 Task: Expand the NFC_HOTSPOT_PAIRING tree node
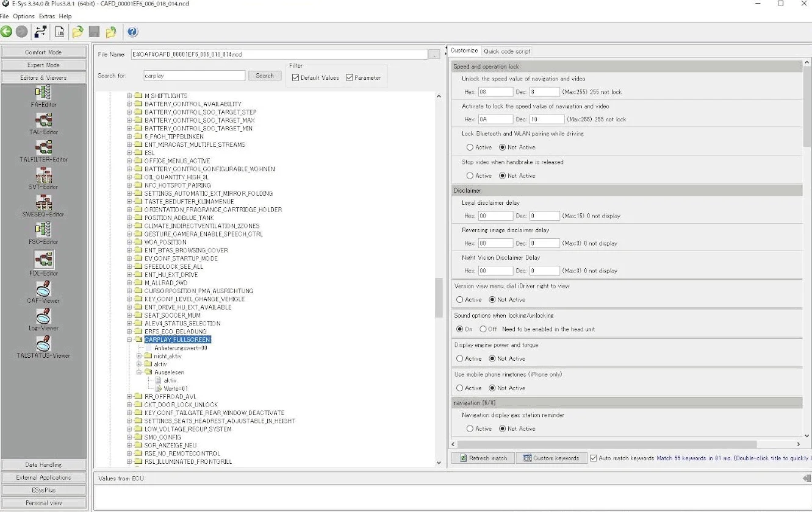tap(129, 185)
